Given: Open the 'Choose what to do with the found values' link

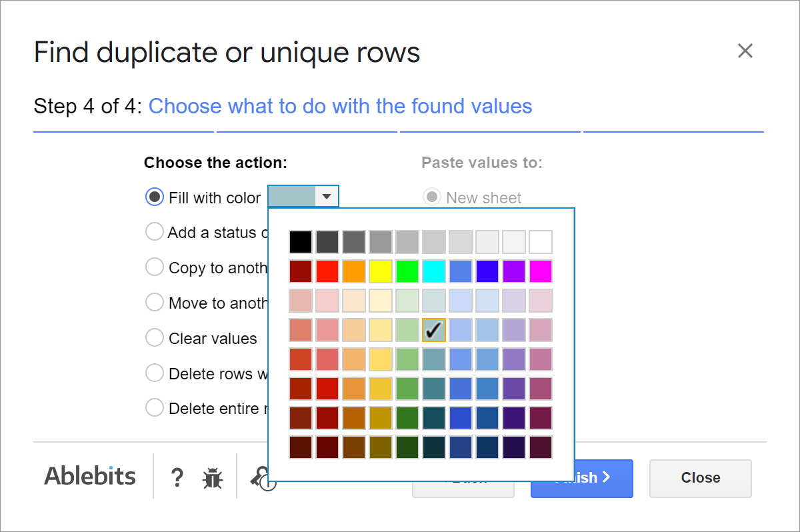Looking at the screenshot, I should 341,106.
